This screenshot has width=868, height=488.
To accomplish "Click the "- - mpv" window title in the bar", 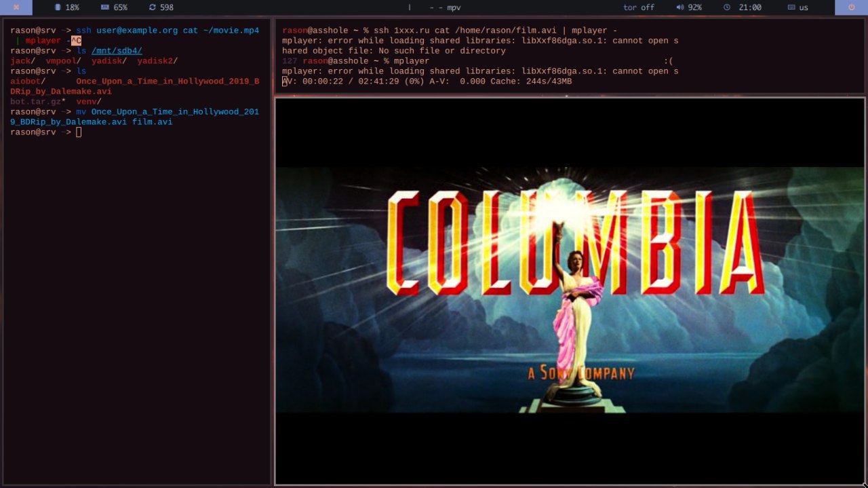I will (445, 7).
